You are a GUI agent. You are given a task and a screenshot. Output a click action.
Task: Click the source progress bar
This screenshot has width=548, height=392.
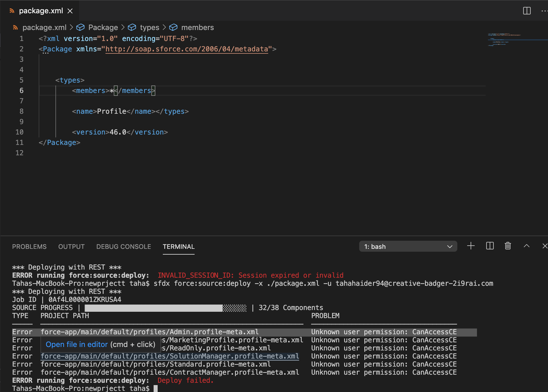point(166,308)
